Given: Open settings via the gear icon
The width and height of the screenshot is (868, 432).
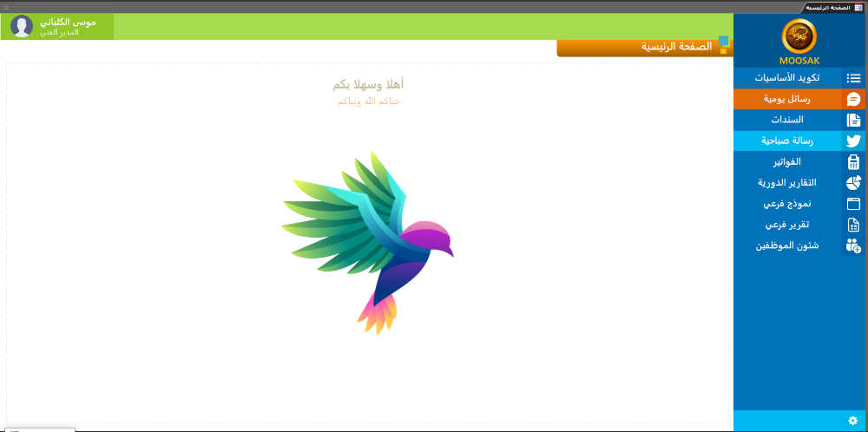Looking at the screenshot, I should 852,421.
